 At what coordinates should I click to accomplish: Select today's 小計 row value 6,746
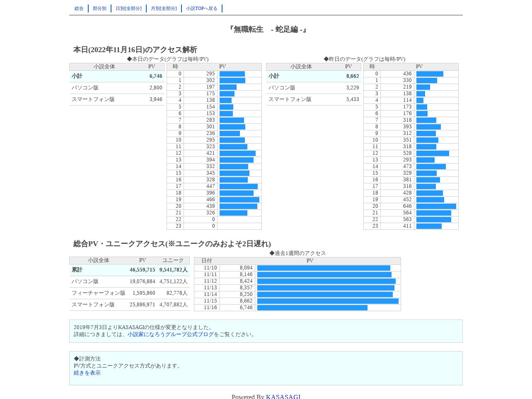coord(117,76)
